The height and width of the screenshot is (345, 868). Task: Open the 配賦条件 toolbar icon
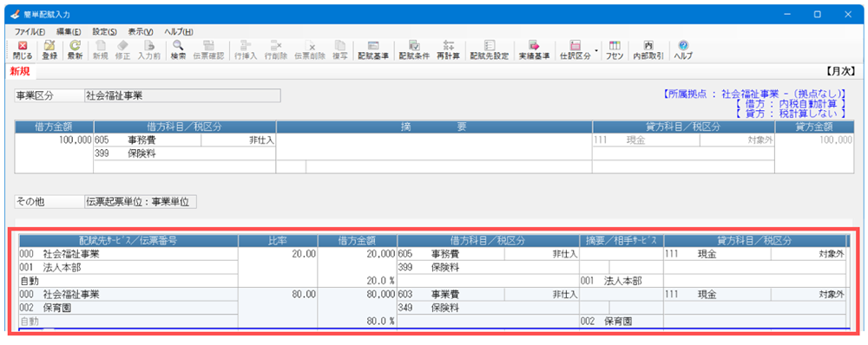point(414,49)
